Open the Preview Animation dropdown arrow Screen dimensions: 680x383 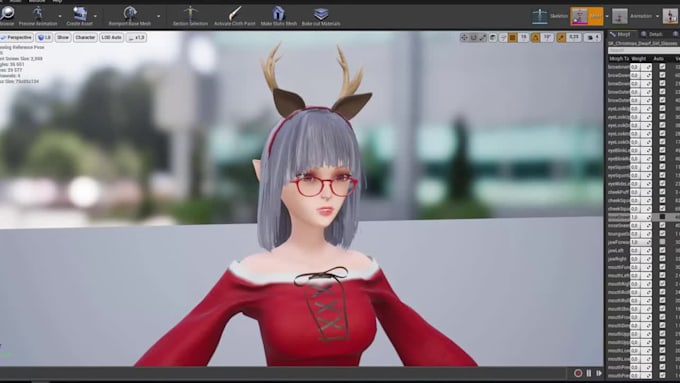point(60,16)
